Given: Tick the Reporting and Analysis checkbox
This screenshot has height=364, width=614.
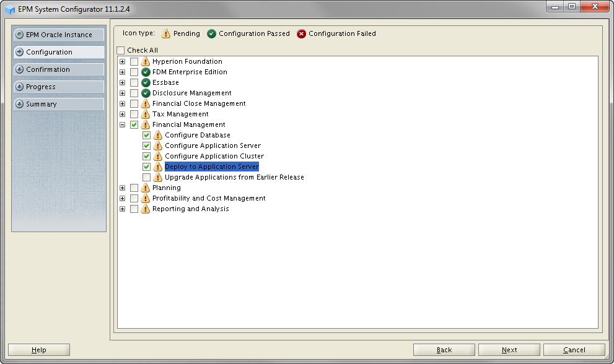Looking at the screenshot, I should pyautogui.click(x=134, y=209).
